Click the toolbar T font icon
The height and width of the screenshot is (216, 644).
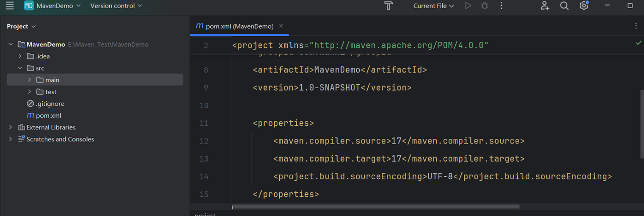[388, 6]
